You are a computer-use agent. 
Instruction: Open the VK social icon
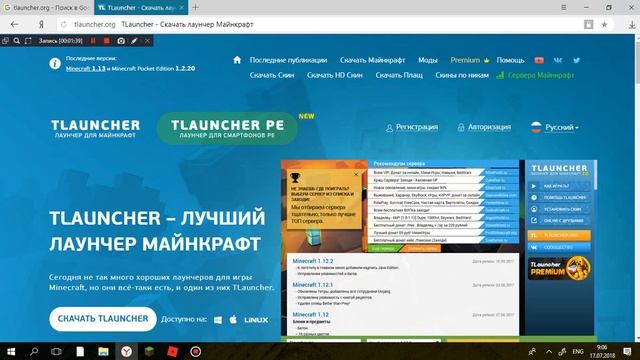point(558,60)
